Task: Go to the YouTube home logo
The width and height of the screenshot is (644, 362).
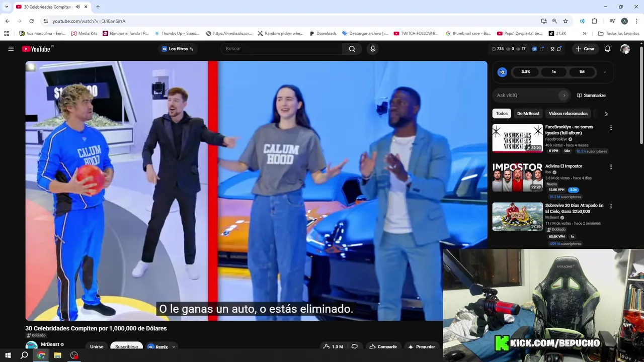Action: point(36,49)
